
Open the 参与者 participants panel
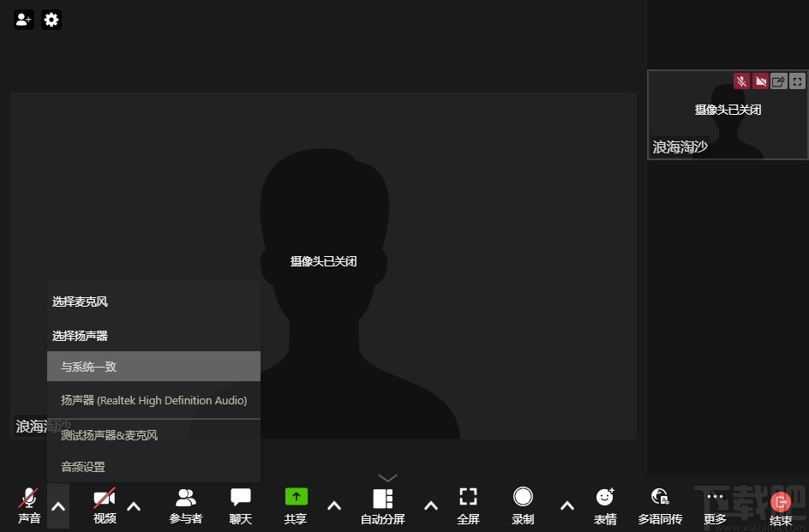point(185,505)
